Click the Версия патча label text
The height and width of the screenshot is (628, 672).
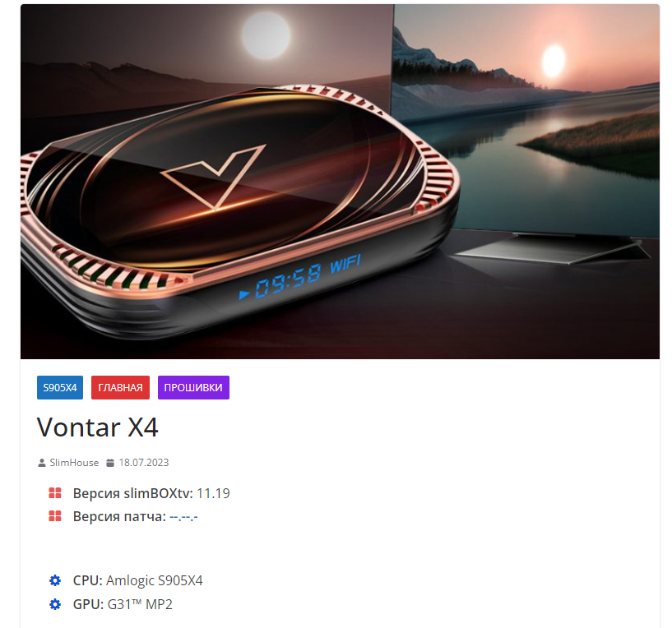(x=119, y=517)
